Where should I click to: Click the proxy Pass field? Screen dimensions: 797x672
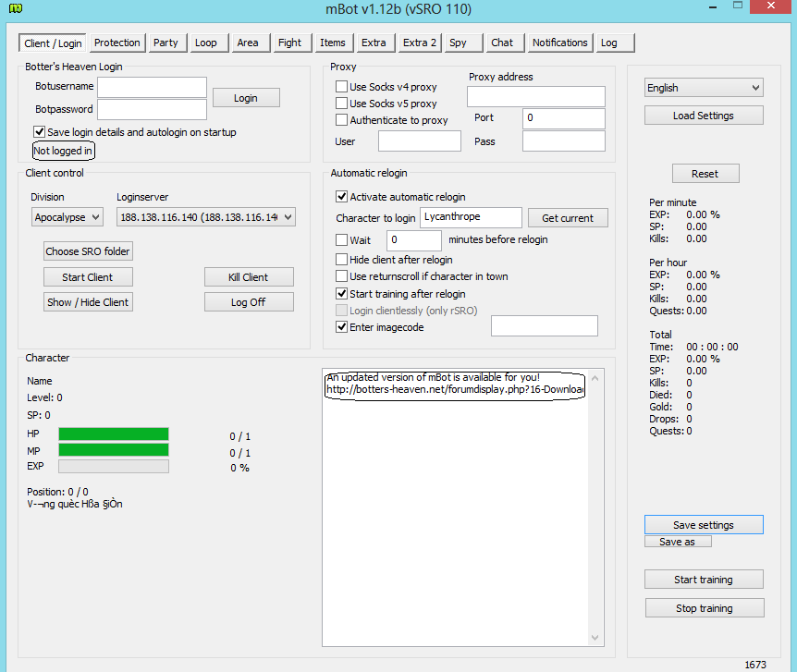(x=564, y=141)
